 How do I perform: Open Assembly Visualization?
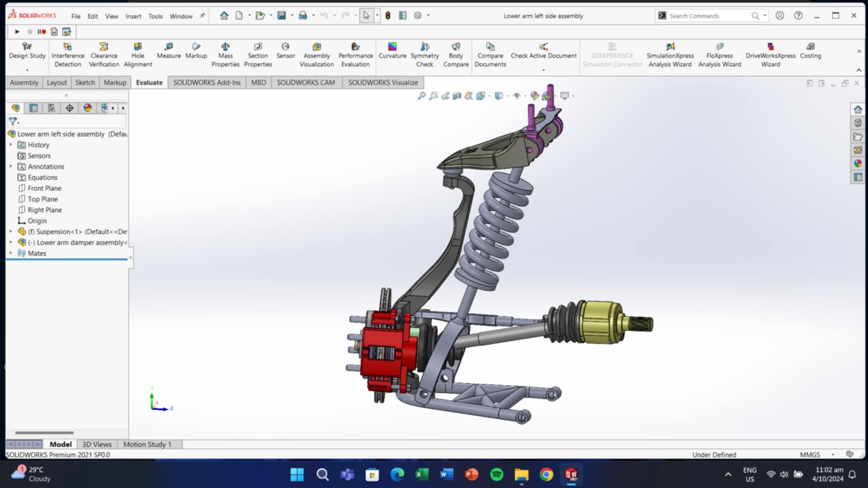click(316, 55)
